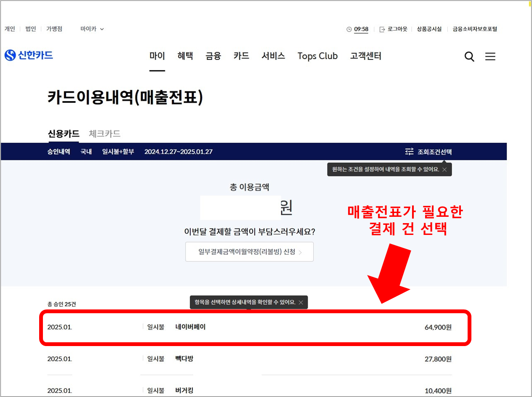Switch to the 신용카드 tab

pyautogui.click(x=64, y=134)
